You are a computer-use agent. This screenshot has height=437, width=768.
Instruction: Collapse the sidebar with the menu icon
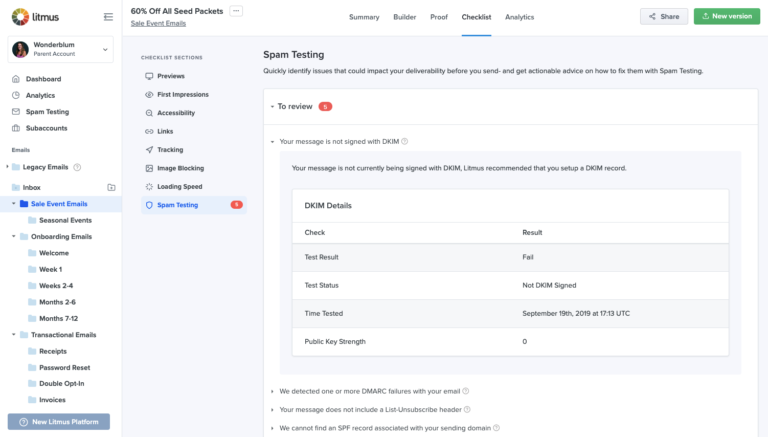point(108,17)
